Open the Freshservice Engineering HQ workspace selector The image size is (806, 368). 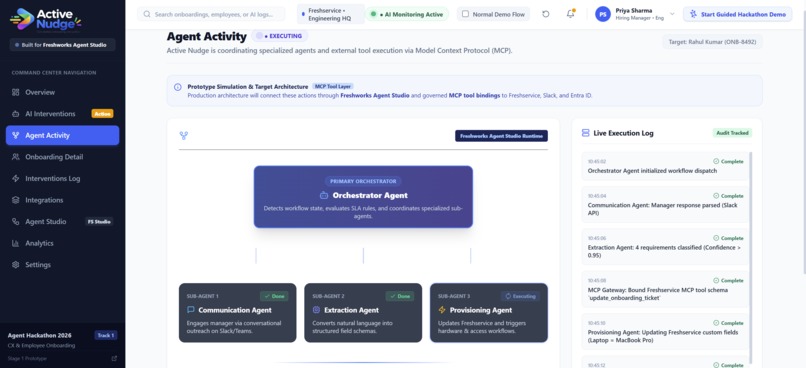coord(331,14)
